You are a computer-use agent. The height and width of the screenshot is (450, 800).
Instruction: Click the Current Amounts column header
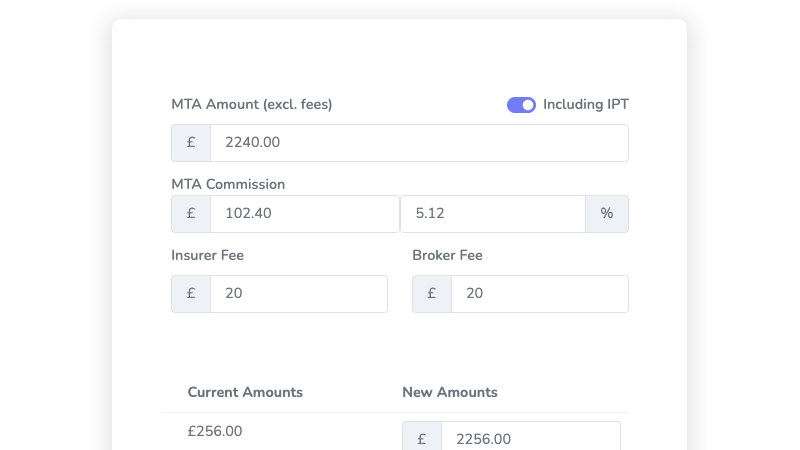tap(245, 392)
